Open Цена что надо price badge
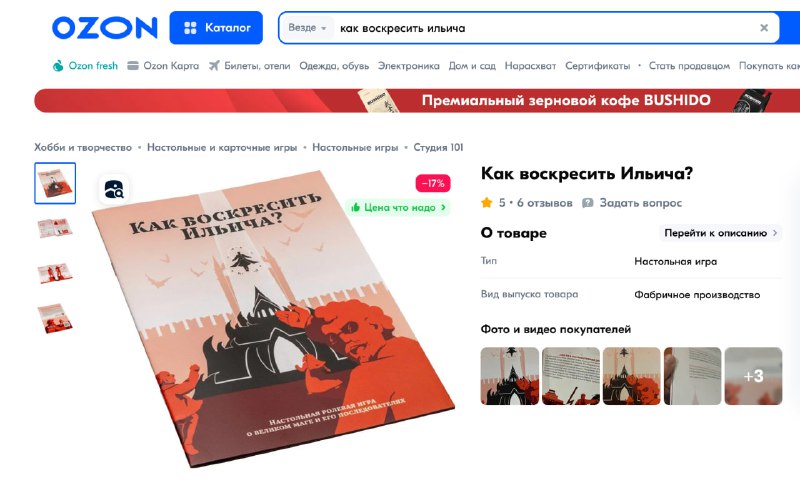 tap(398, 207)
